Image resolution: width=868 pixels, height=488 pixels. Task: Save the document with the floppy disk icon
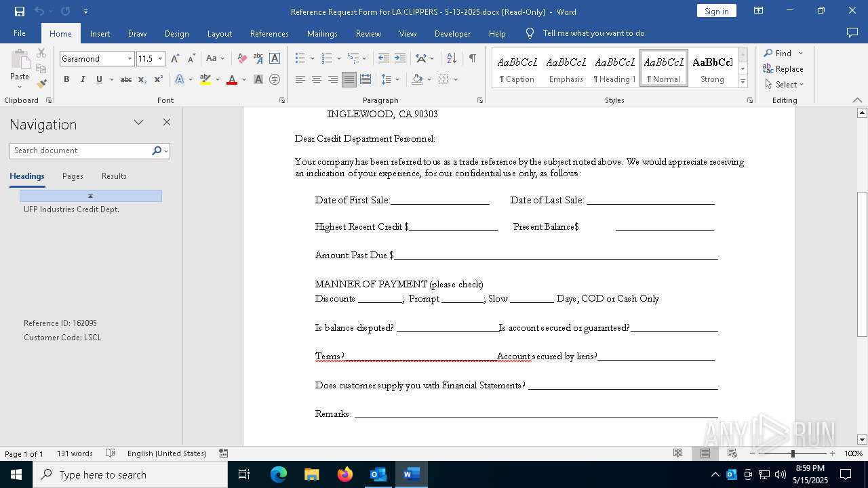(20, 12)
